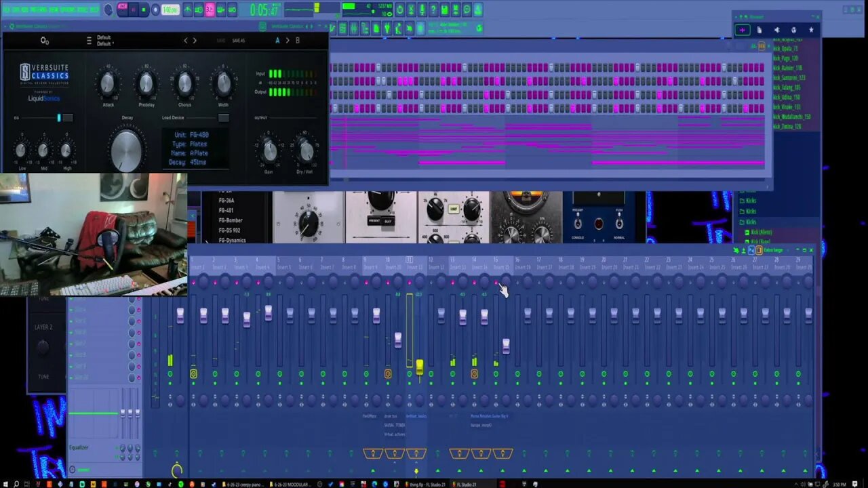
Task: Click the Chorus knob
Action: point(184,84)
